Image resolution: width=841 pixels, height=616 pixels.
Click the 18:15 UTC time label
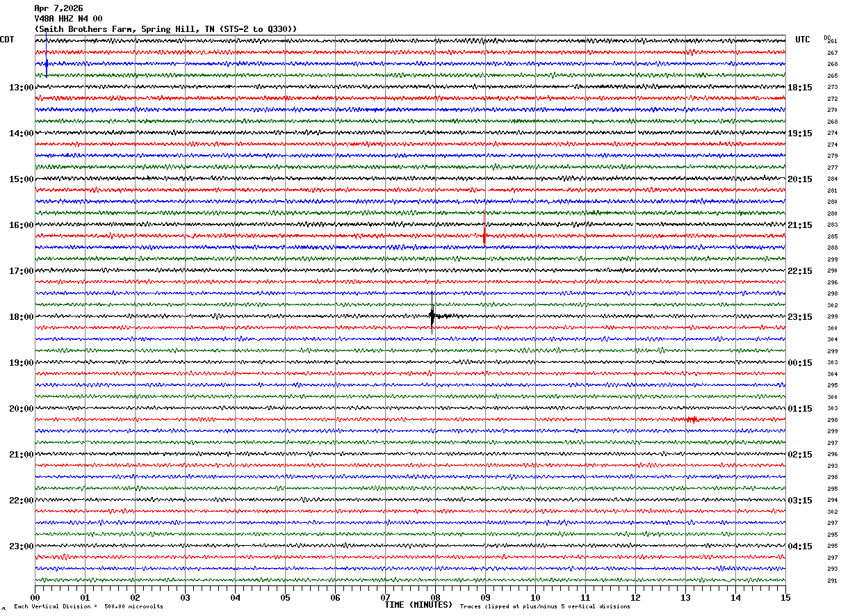click(800, 88)
